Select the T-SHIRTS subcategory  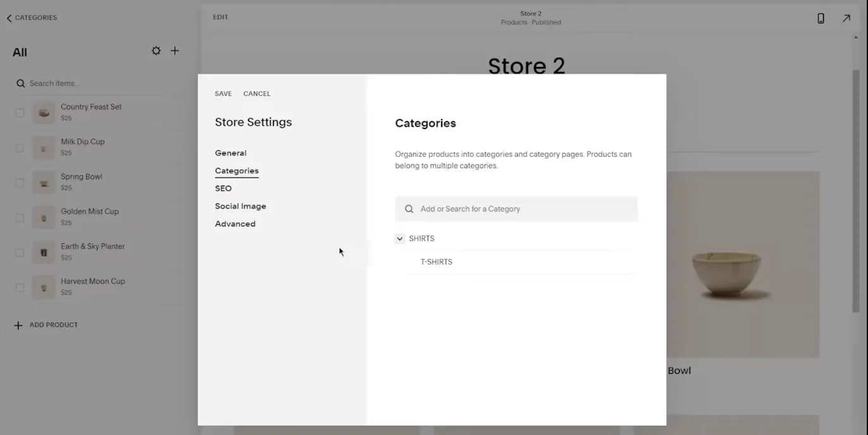pyautogui.click(x=437, y=262)
